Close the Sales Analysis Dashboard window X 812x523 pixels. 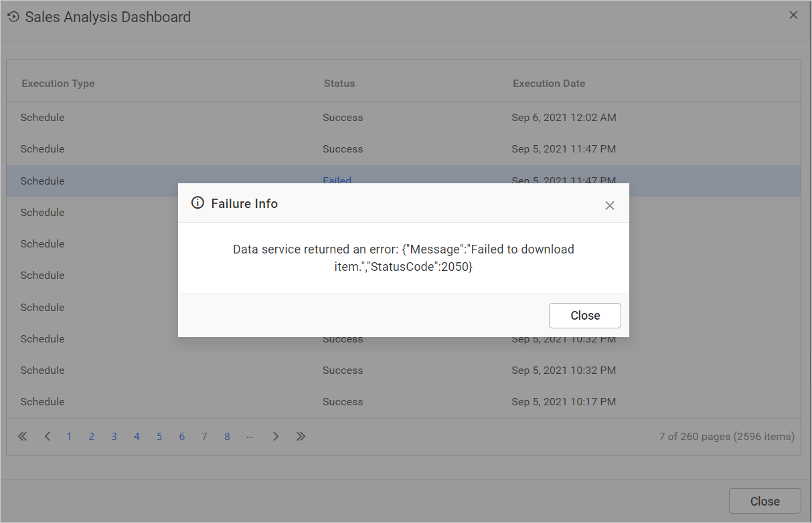point(793,15)
